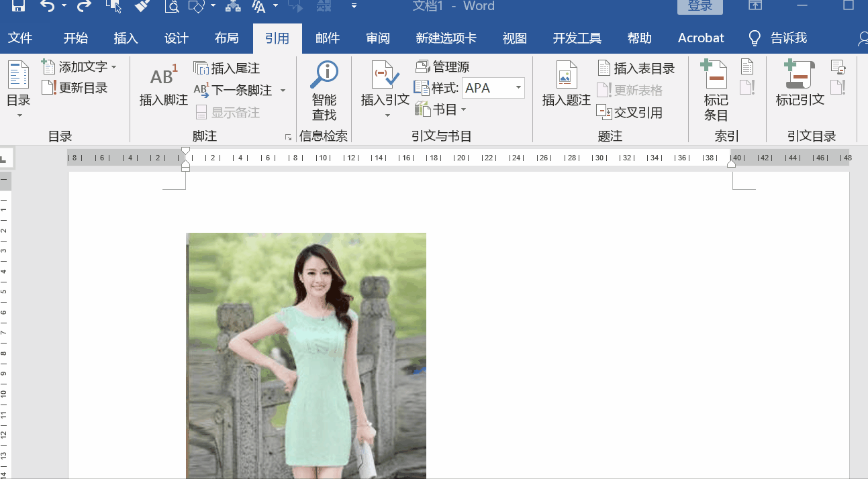Switch to the 布局 tab
868x479 pixels.
[x=227, y=38]
